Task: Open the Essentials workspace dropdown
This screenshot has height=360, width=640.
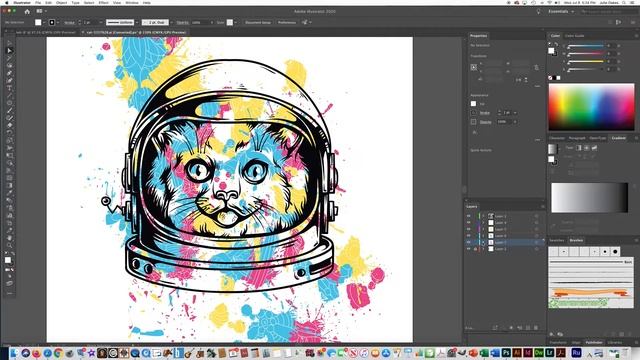Action: tap(561, 11)
